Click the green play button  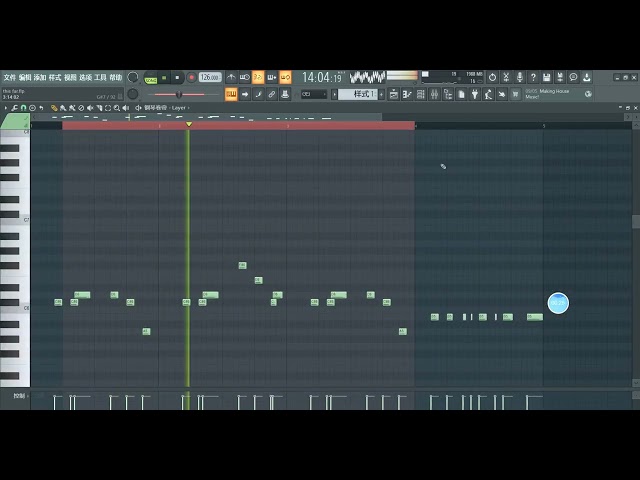(x=164, y=77)
